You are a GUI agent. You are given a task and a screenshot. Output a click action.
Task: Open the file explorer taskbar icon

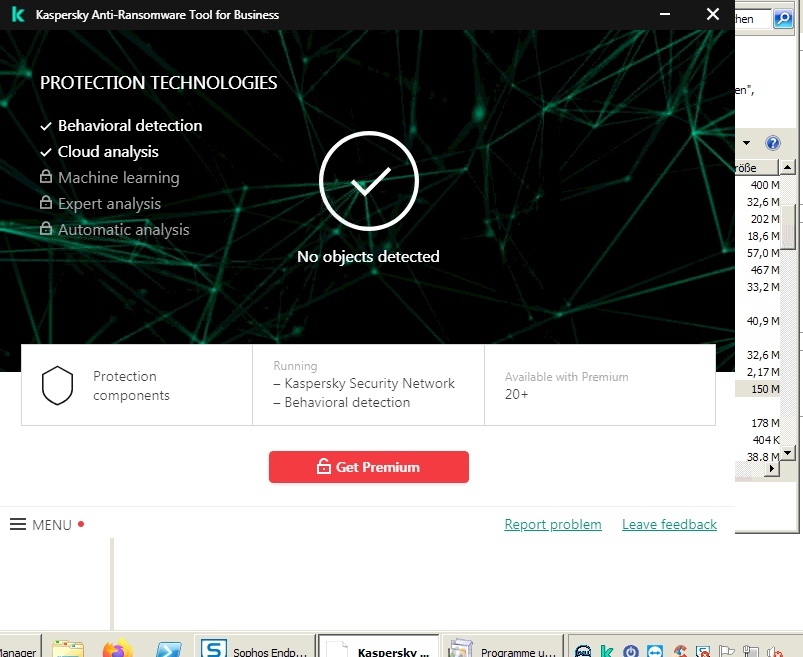[x=68, y=648]
